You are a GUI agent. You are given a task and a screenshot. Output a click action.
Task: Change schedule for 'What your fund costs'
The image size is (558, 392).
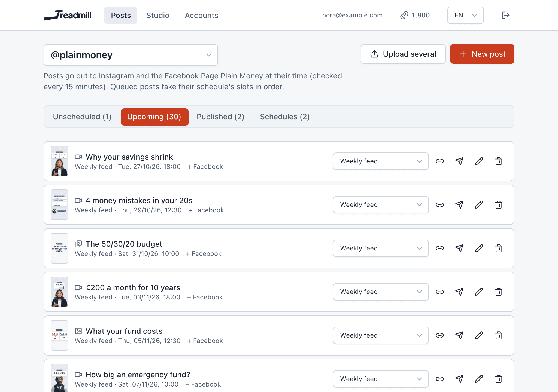pyautogui.click(x=381, y=335)
